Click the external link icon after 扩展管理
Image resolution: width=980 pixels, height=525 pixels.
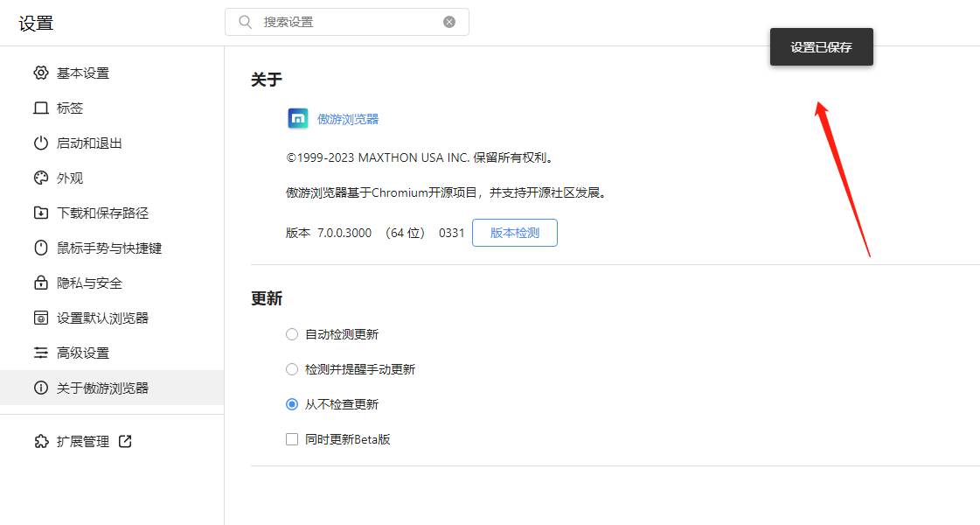pos(125,441)
